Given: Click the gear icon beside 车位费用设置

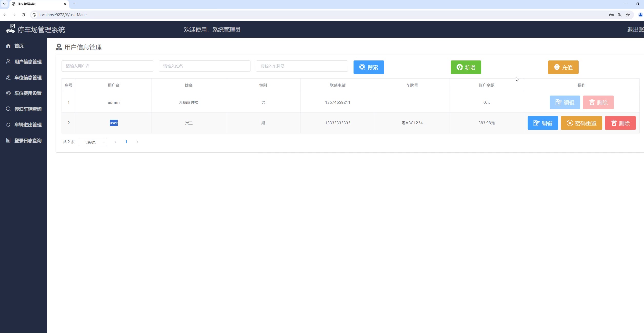Looking at the screenshot, I should tap(8, 93).
